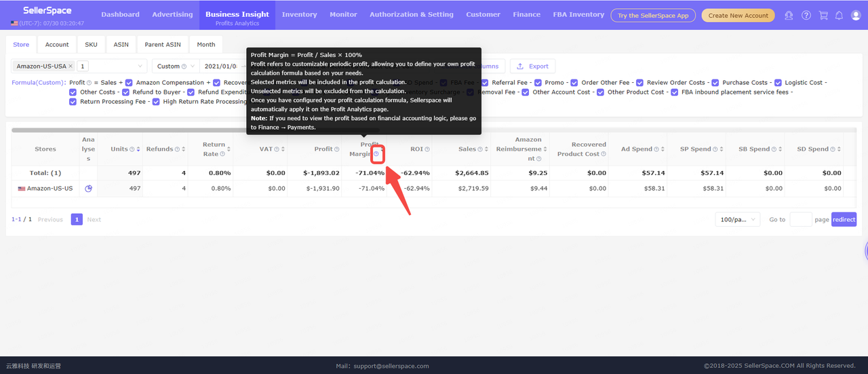Toggle Purchase Costs checkbox
The image size is (868, 374).
point(715,83)
